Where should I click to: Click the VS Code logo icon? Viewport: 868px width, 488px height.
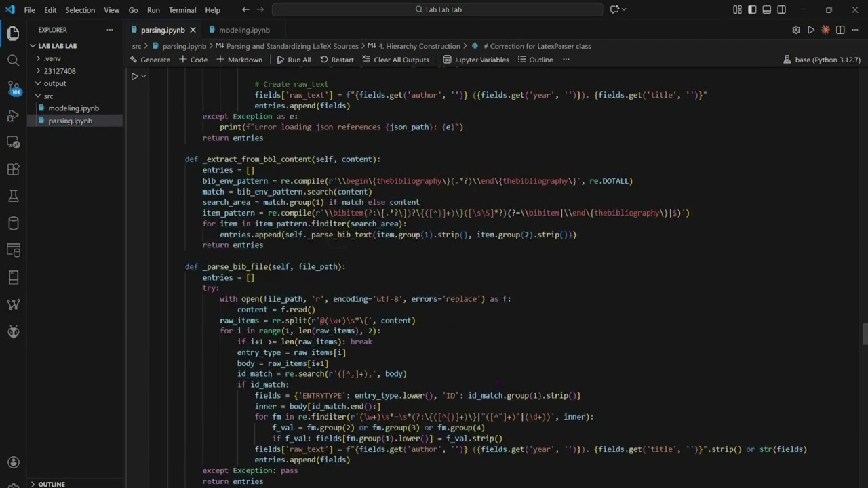(9, 10)
